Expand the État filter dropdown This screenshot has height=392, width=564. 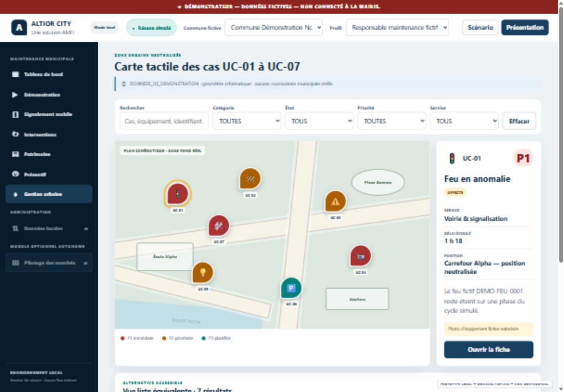[319, 121]
